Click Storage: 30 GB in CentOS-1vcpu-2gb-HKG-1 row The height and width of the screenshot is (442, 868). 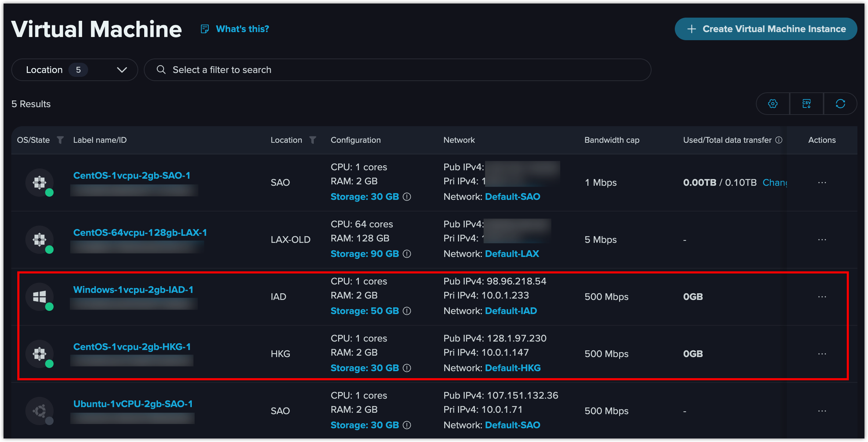click(365, 368)
